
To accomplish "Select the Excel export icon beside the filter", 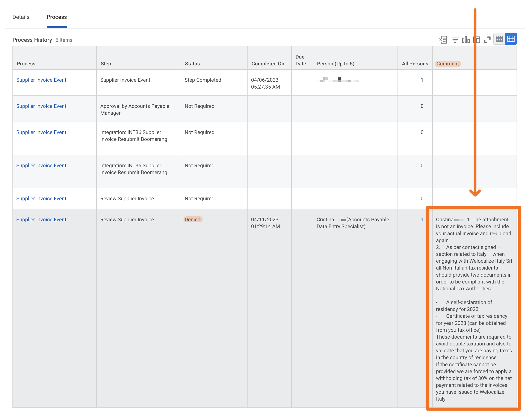I will pyautogui.click(x=443, y=39).
